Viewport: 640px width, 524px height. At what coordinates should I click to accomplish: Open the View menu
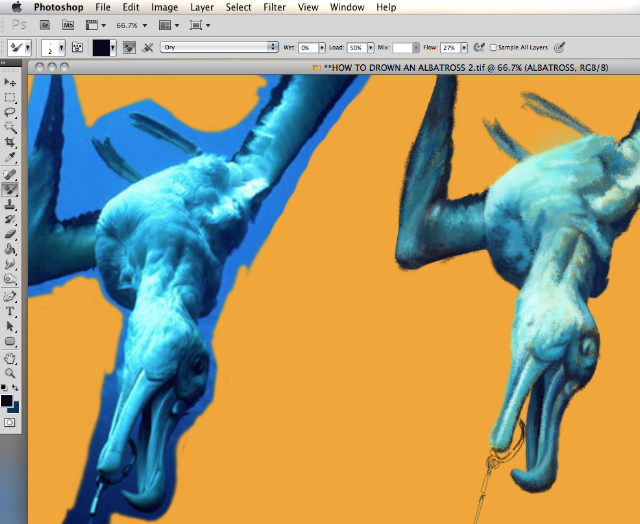[308, 7]
